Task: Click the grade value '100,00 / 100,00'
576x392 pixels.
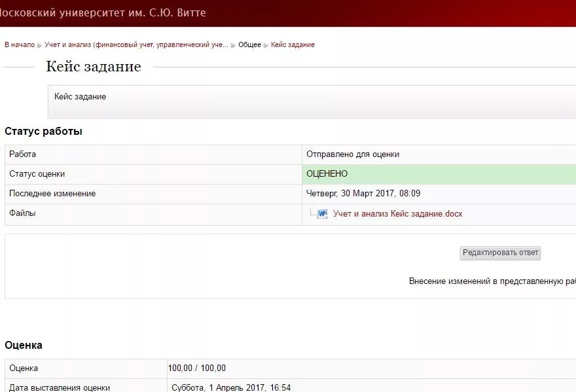Action: tap(197, 368)
